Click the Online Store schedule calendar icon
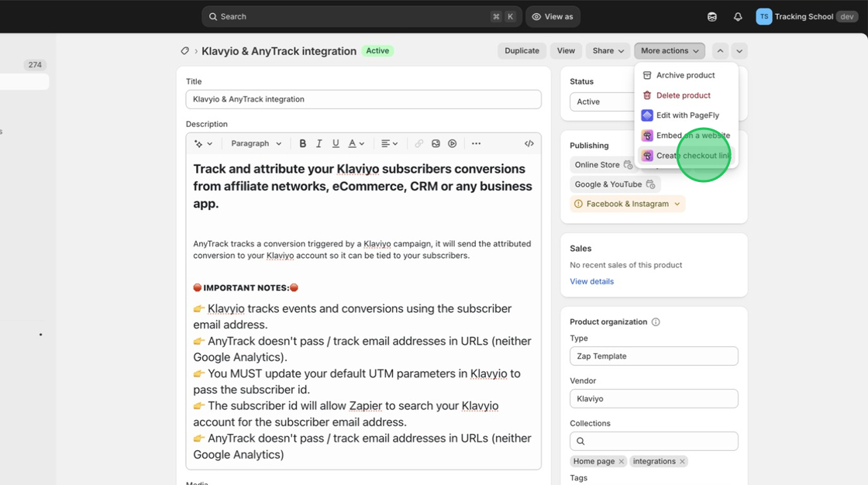868x485 pixels. pos(629,165)
